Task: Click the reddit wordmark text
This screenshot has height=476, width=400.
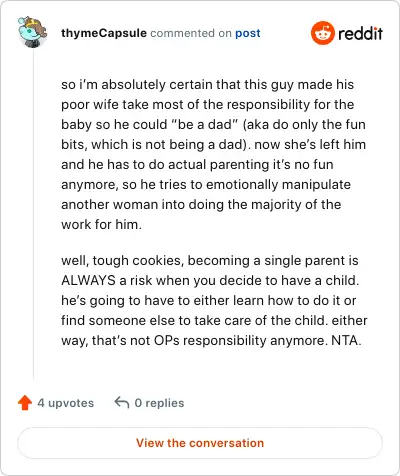Action: coord(360,33)
